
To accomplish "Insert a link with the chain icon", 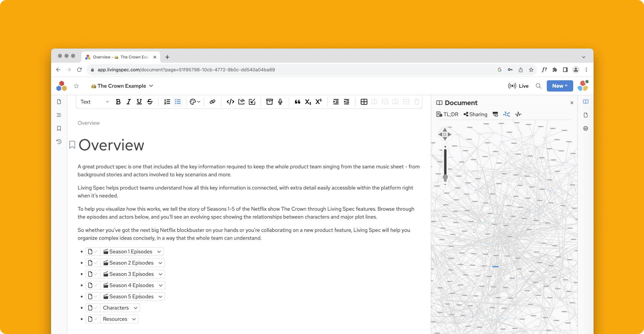I will click(x=212, y=102).
